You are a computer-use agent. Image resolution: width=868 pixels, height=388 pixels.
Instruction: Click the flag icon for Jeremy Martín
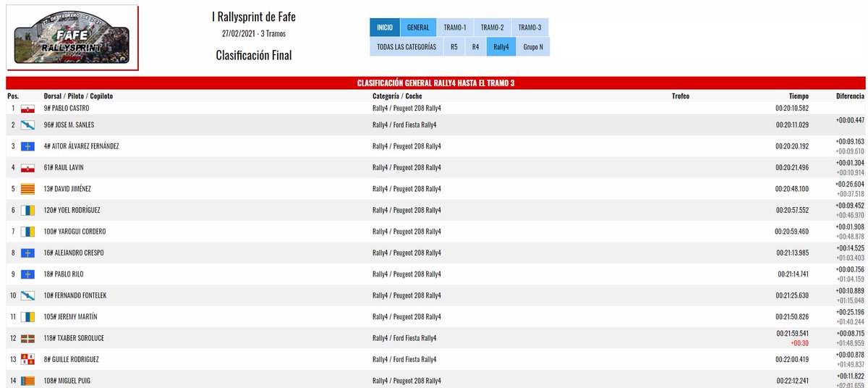point(27,317)
